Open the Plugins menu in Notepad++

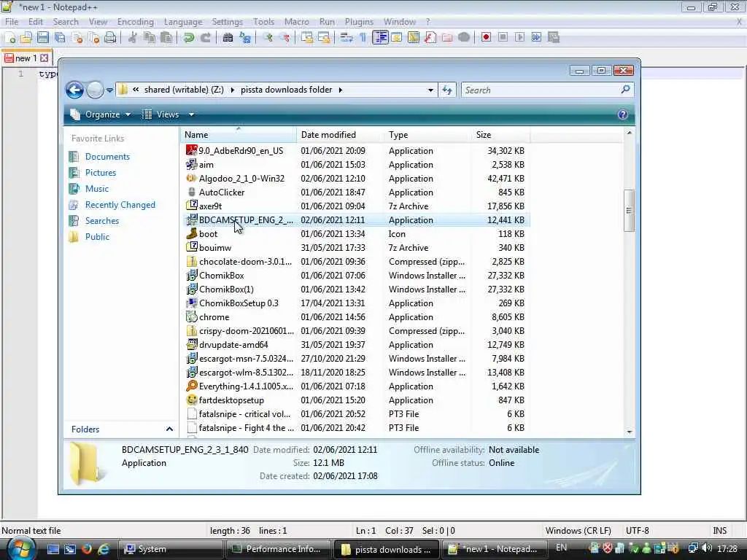pos(359,21)
